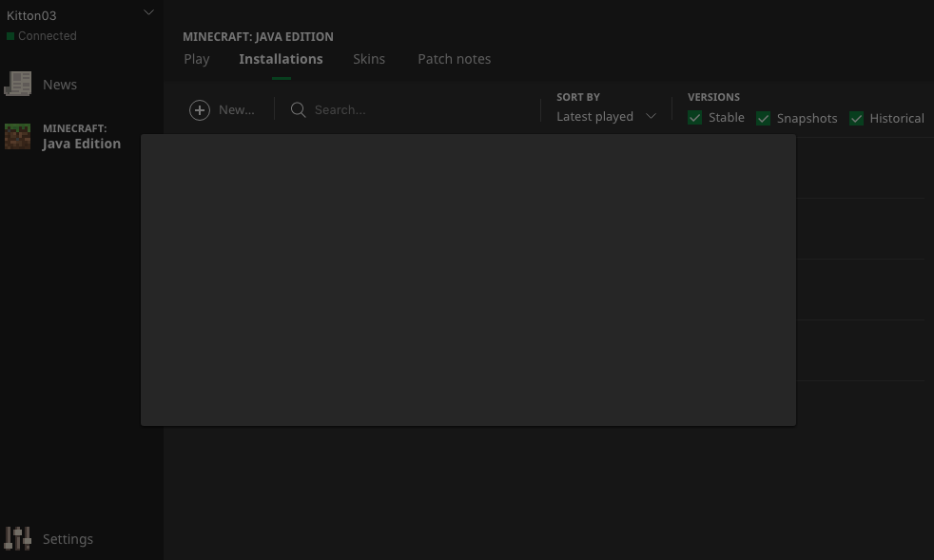
Task: Open the Latest played sort dropdown
Action: tap(595, 116)
